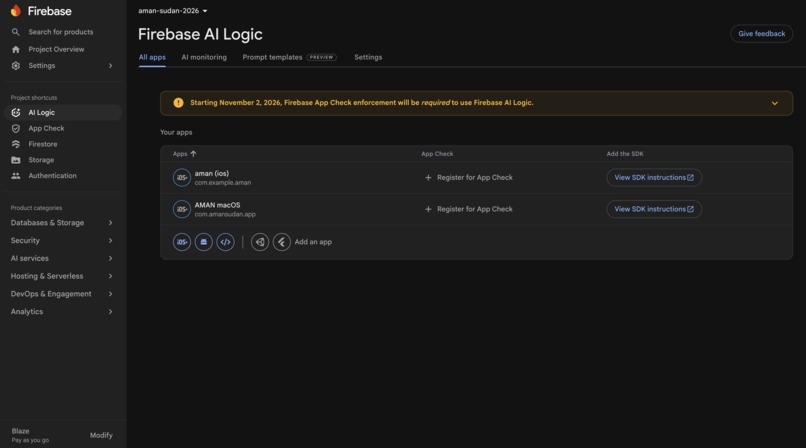
Task: Expand the Hosting & Serverless category
Action: (62, 276)
